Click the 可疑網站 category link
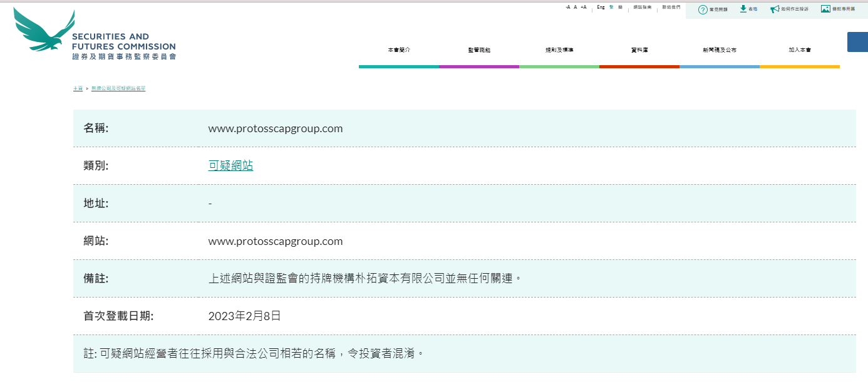The image size is (868, 384). 230,166
